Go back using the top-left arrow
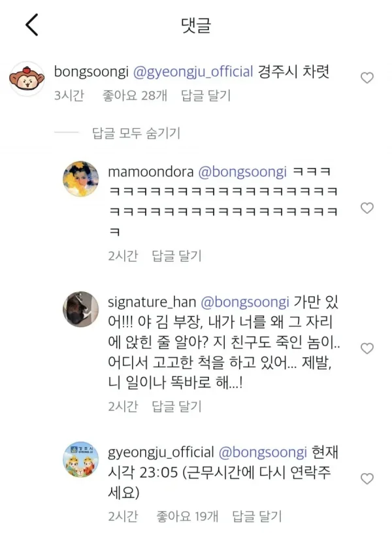392x545 pixels. pyautogui.click(x=31, y=25)
